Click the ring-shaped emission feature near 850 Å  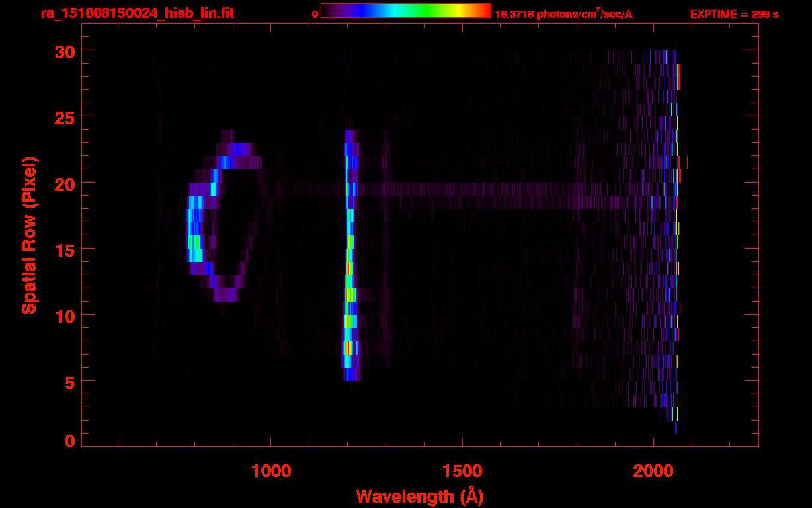(x=225, y=216)
